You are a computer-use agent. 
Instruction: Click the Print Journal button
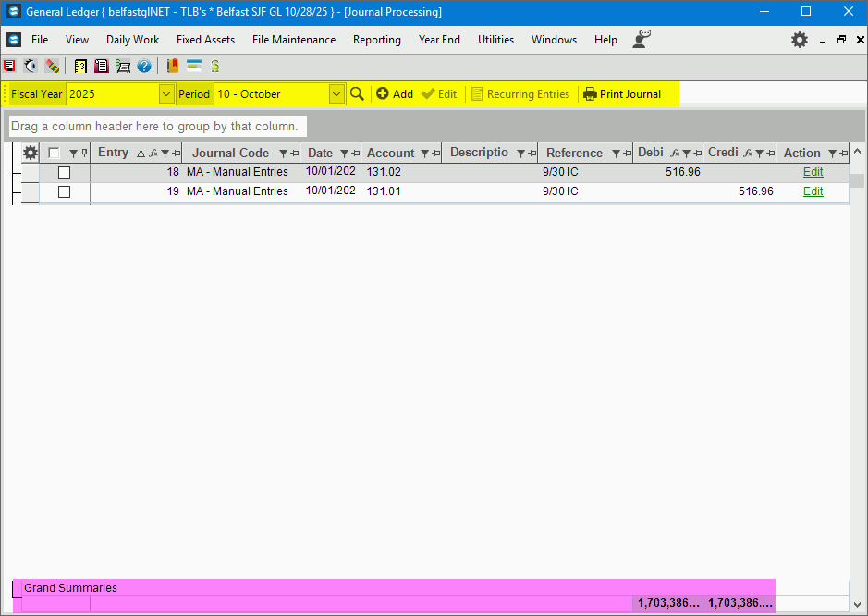point(622,93)
